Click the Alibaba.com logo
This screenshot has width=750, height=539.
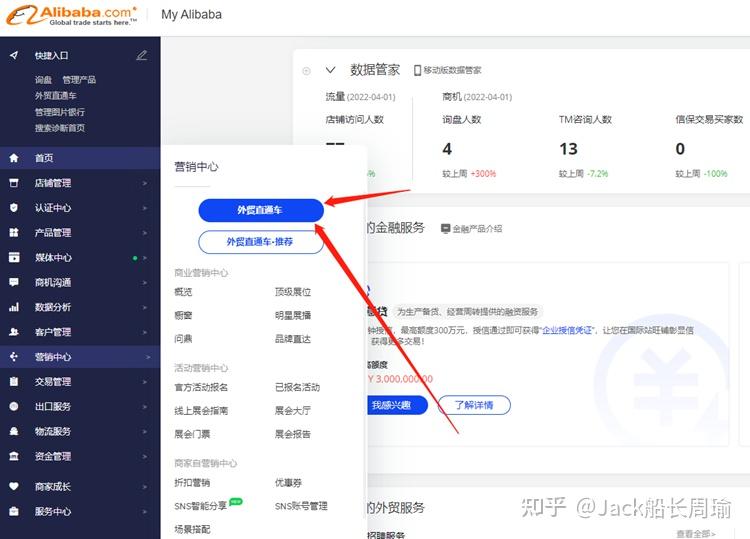(x=72, y=16)
